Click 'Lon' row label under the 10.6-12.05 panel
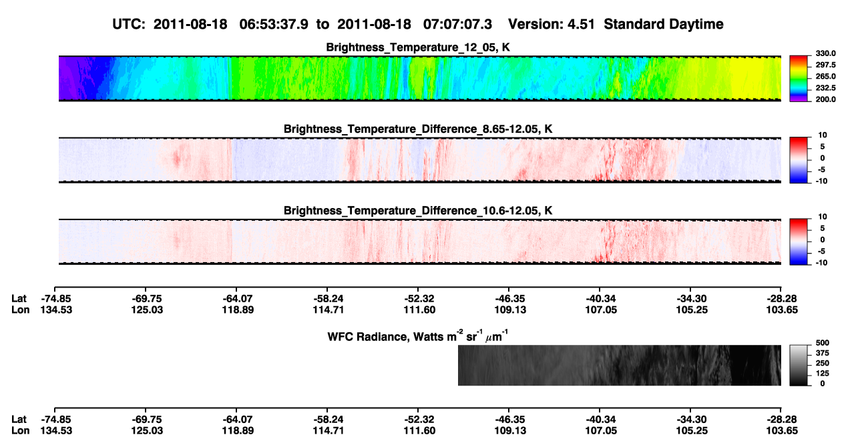Viewport: 868px width, 445px height. pyautogui.click(x=20, y=310)
